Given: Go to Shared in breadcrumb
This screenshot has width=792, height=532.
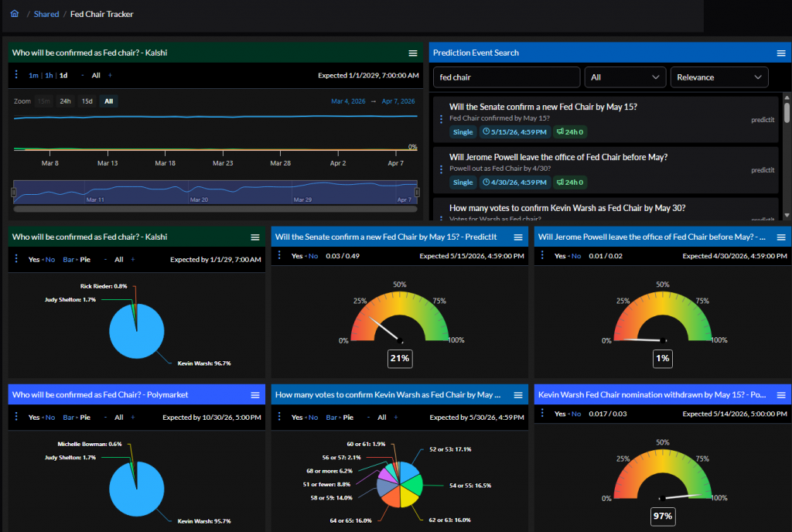Looking at the screenshot, I should (46, 14).
